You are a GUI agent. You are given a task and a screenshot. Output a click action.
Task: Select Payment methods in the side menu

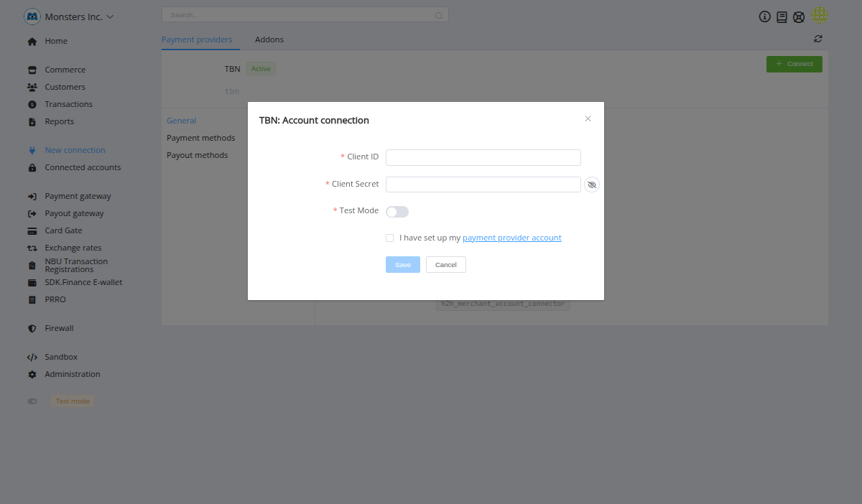click(x=200, y=138)
